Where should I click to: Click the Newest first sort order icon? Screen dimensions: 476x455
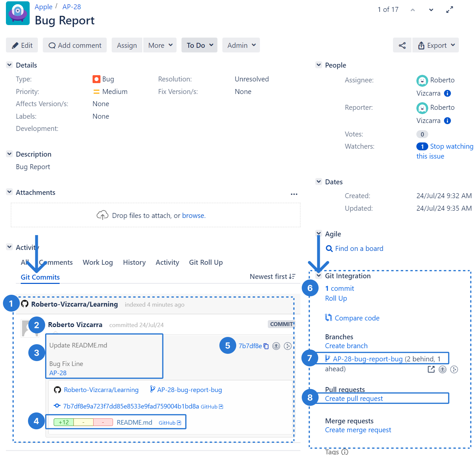pyautogui.click(x=292, y=277)
